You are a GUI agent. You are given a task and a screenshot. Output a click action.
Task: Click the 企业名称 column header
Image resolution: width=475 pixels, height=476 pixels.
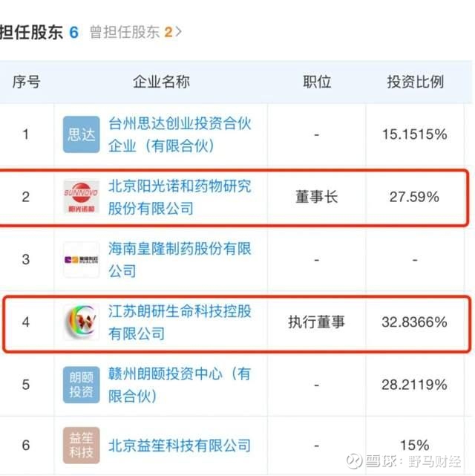161,81
